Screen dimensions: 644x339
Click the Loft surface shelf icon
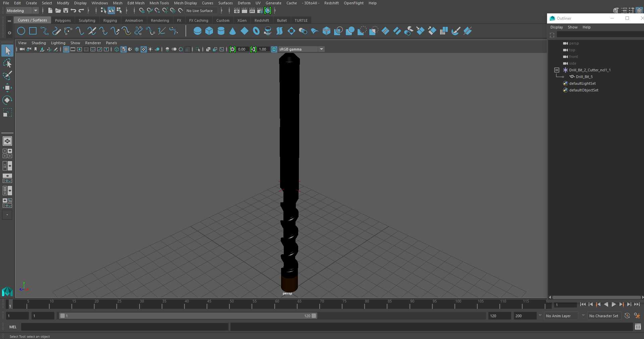(x=280, y=31)
